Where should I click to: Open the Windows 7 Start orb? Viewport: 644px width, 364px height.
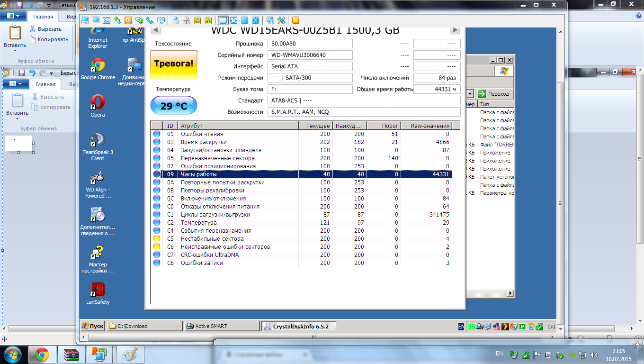(12, 354)
